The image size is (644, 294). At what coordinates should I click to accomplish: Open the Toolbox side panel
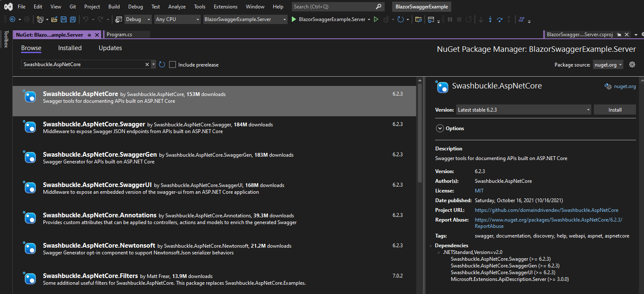point(6,39)
